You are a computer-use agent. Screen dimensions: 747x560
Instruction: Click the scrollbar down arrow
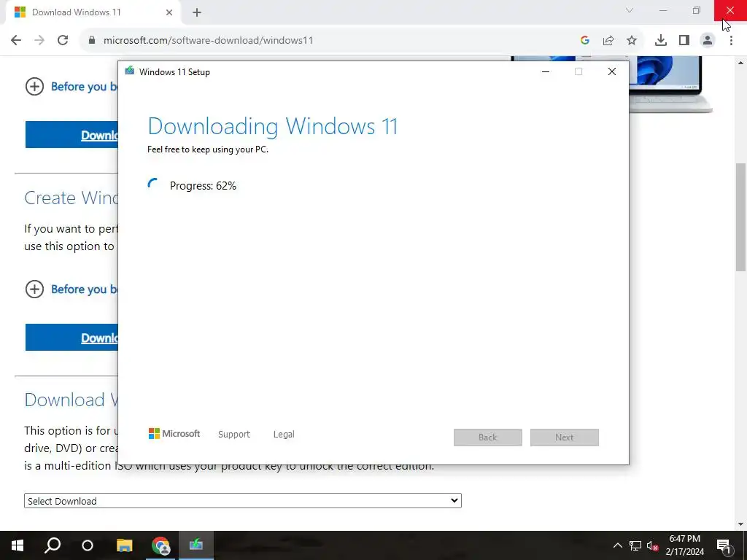(x=741, y=524)
